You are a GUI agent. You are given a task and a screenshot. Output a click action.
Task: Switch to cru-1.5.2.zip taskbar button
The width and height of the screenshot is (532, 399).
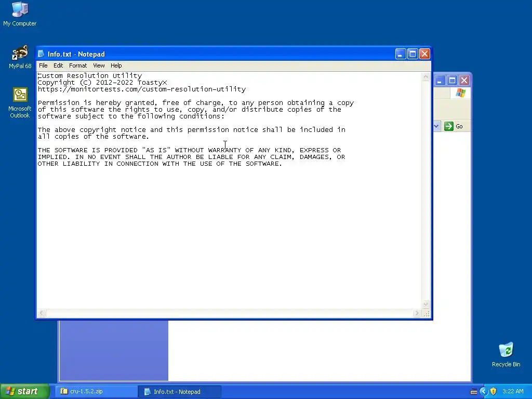pyautogui.click(x=96, y=392)
